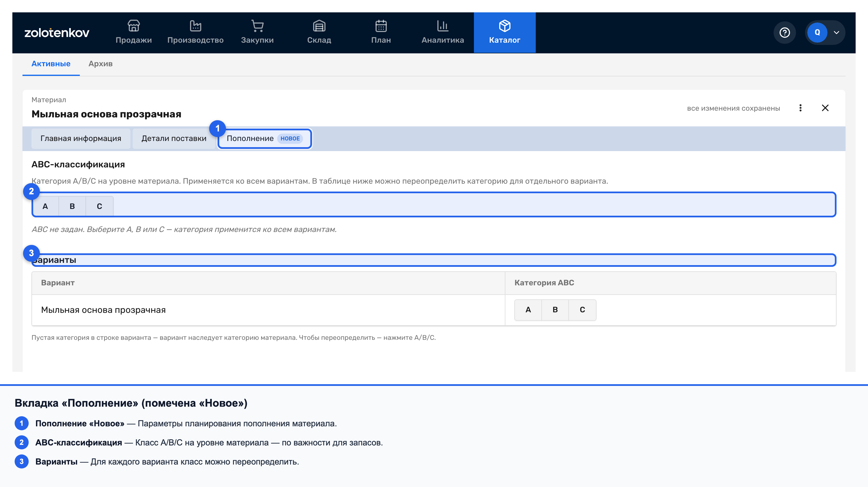Image resolution: width=868 pixels, height=487 pixels.
Task: Switch to the Активные tab
Action: click(51, 64)
